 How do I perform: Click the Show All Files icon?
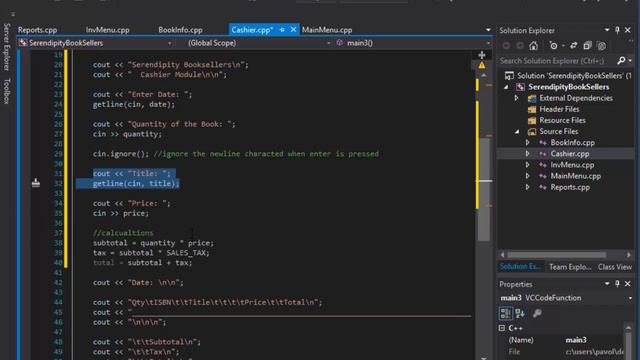click(602, 46)
